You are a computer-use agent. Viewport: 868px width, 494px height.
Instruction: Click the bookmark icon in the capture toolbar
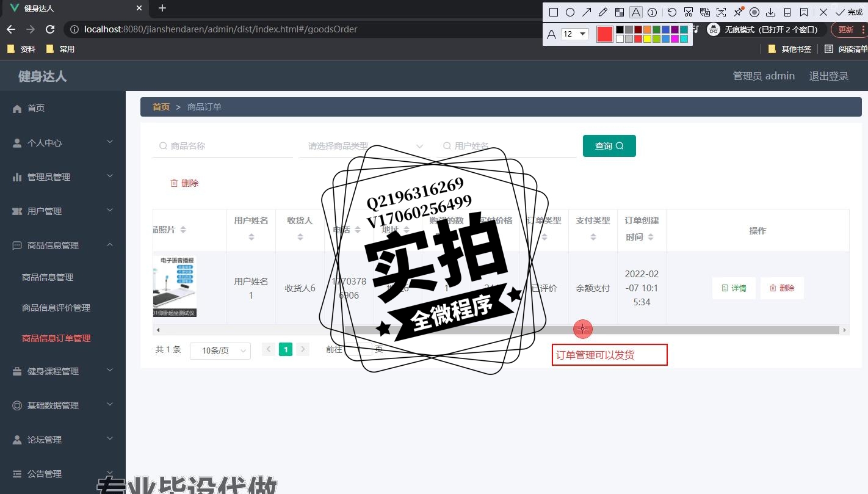[x=804, y=12]
